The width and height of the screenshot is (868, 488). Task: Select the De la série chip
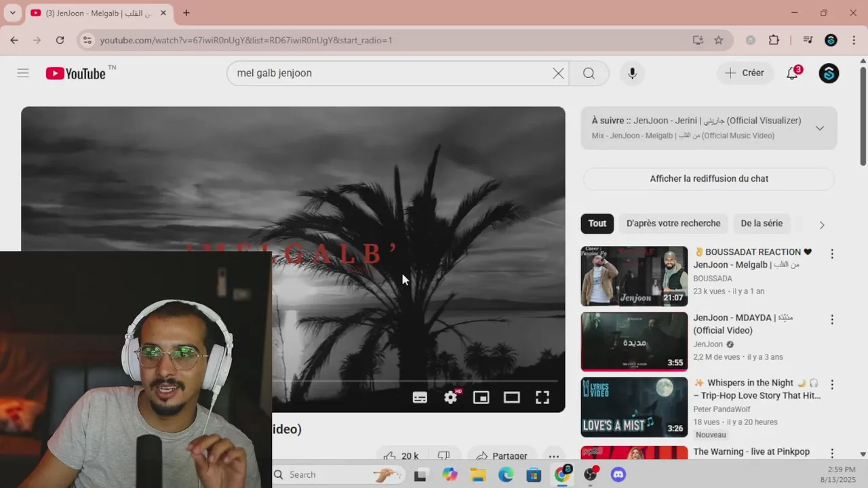762,224
